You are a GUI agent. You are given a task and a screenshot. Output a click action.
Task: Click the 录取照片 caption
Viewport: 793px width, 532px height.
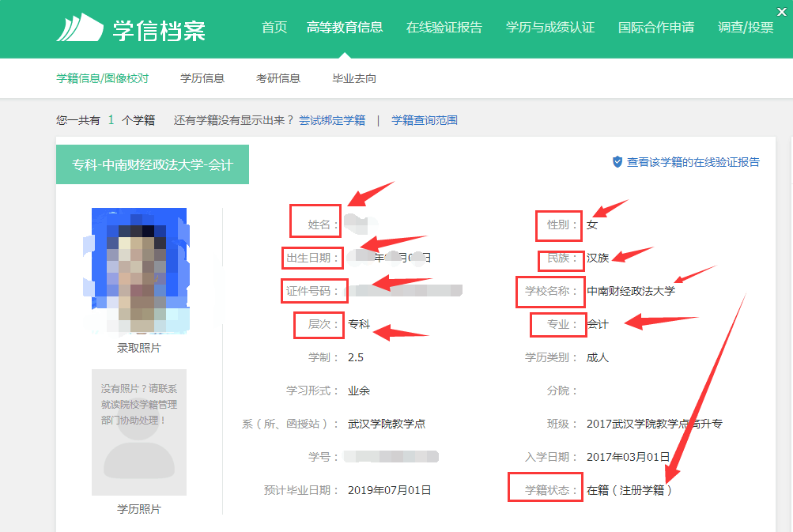click(x=139, y=348)
